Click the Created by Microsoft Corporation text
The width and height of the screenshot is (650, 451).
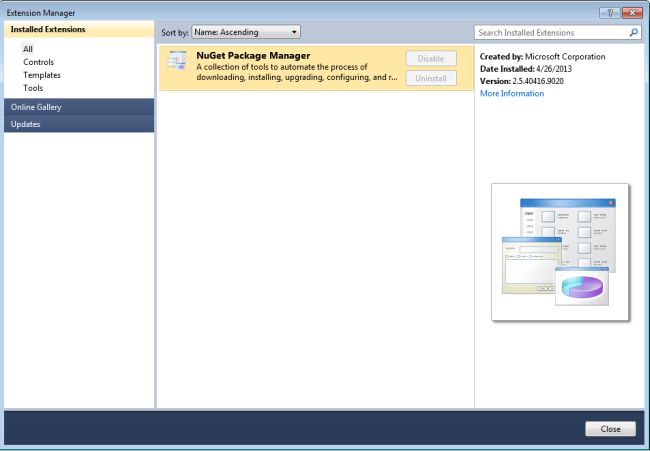point(542,57)
